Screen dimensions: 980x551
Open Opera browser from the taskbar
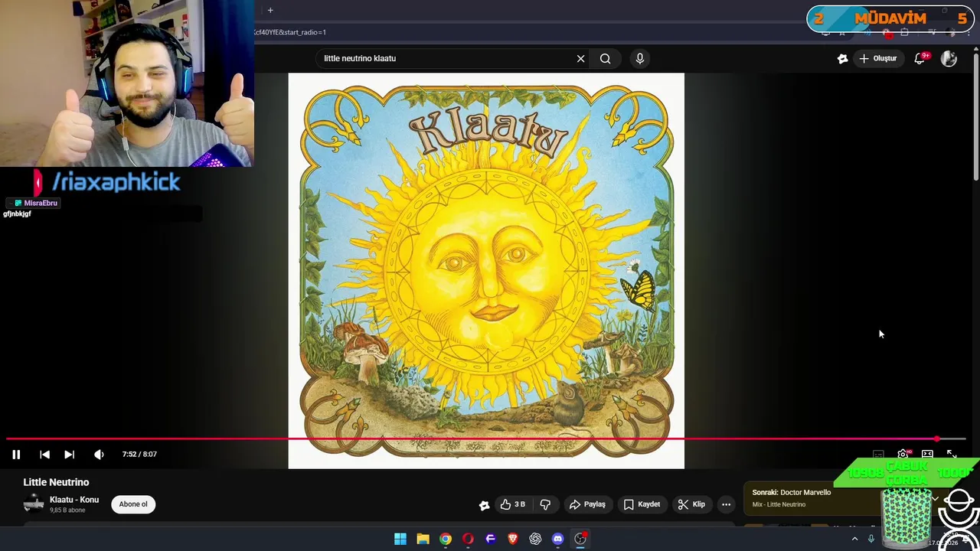click(468, 539)
